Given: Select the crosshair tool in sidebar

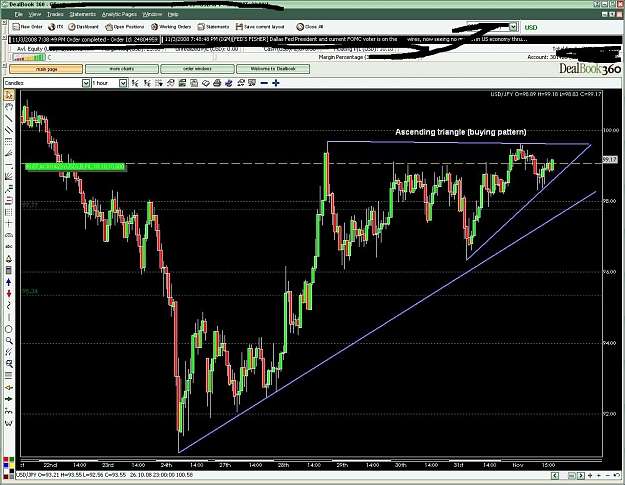Looking at the screenshot, I should [x=9, y=224].
